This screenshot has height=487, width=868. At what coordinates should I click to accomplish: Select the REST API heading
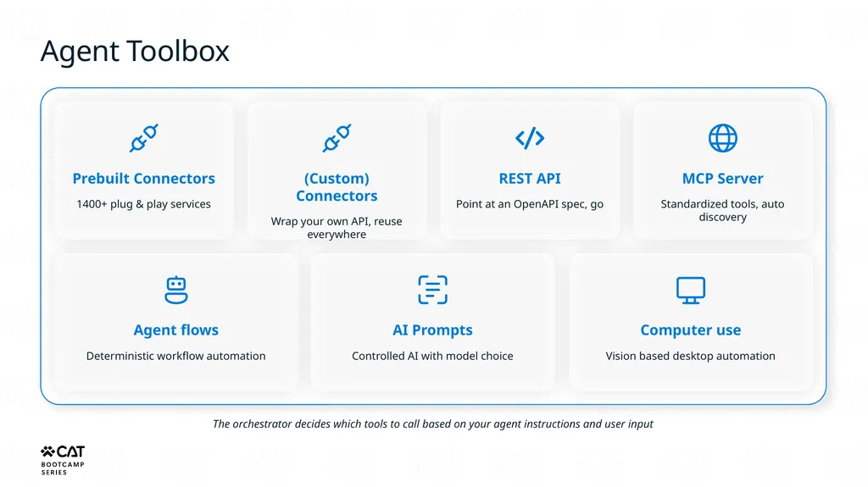(x=530, y=178)
